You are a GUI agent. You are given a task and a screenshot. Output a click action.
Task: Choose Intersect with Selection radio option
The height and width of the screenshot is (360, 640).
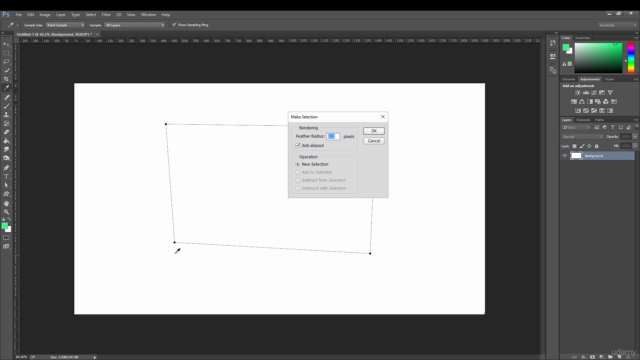298,188
